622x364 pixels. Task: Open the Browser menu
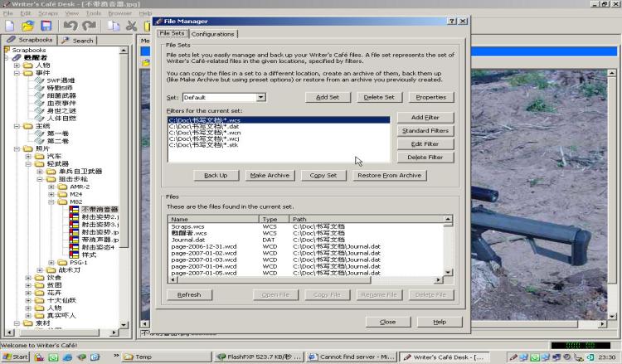119,13
